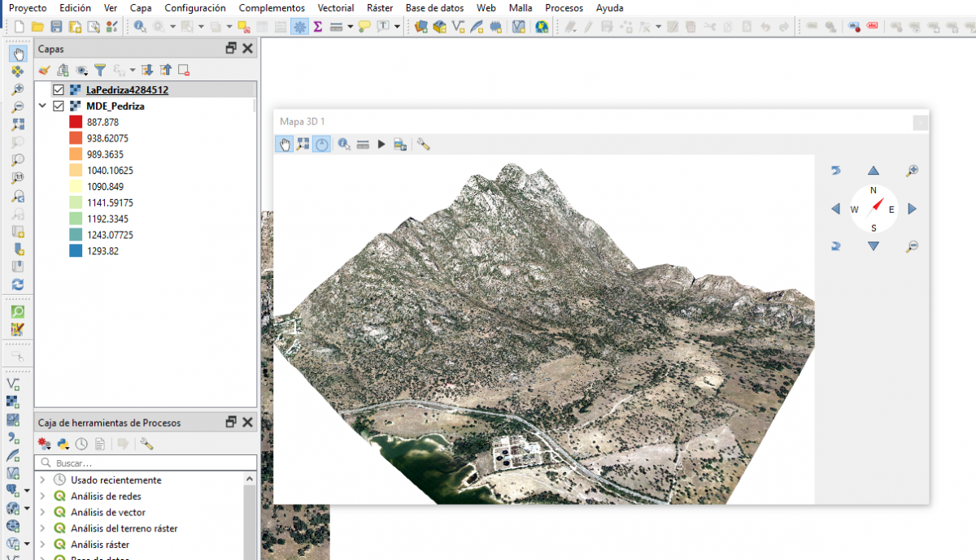Activate the Measure line tool in Mapa 3D 1
Image resolution: width=976 pixels, height=560 pixels.
[363, 144]
